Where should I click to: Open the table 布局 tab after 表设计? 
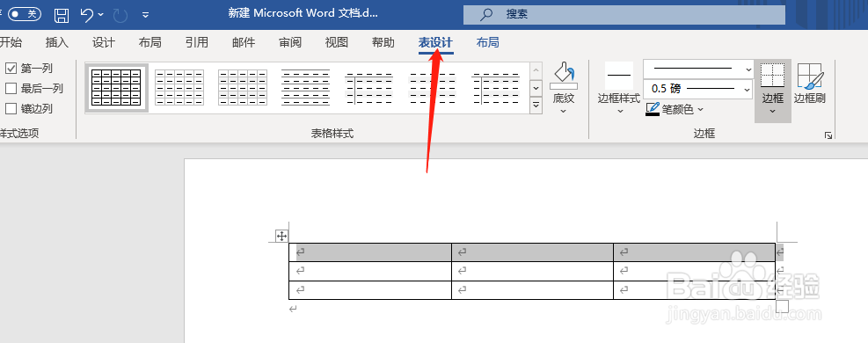pyautogui.click(x=488, y=42)
